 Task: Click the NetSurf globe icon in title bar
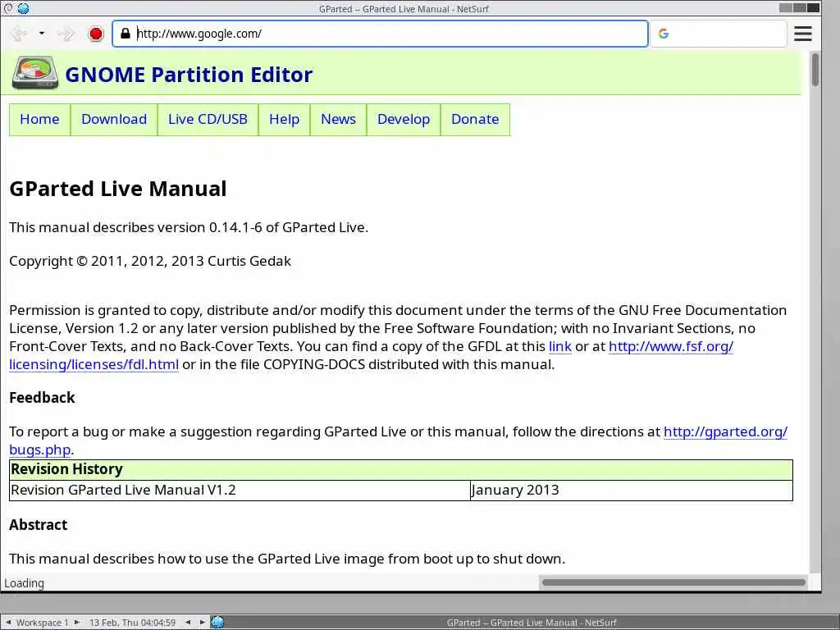pos(23,8)
